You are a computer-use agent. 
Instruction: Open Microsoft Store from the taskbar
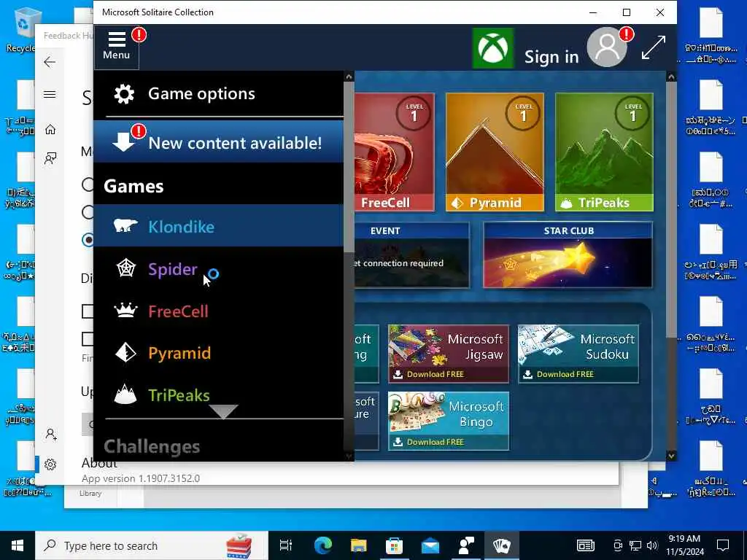394,545
